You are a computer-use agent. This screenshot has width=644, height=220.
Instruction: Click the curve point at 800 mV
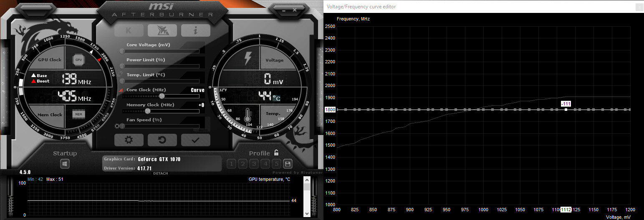pyautogui.click(x=337, y=110)
